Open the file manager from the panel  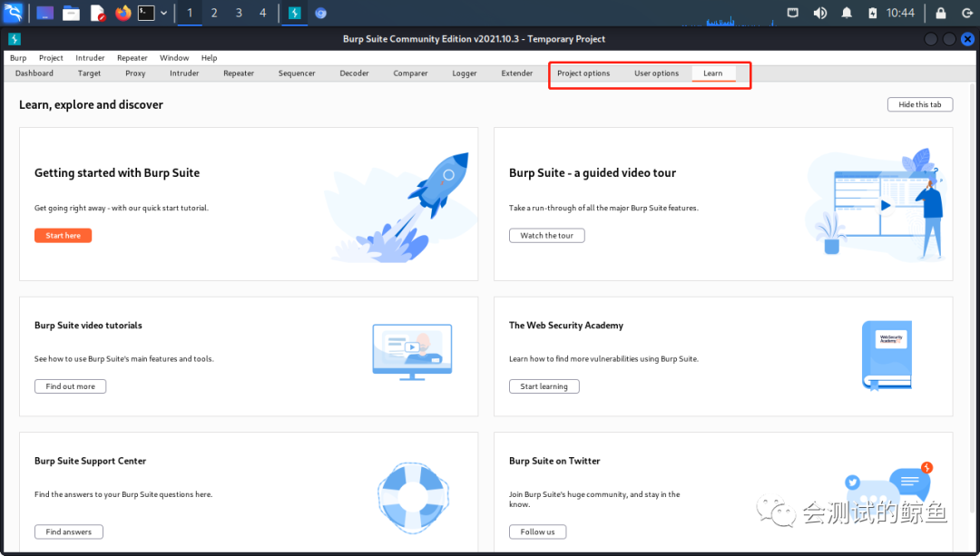[72, 13]
